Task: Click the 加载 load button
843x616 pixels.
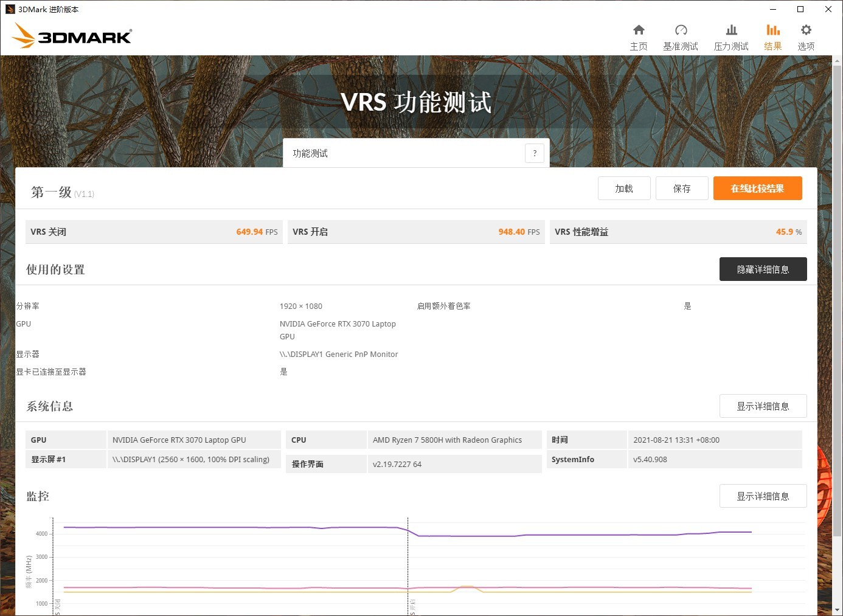Action: pyautogui.click(x=624, y=189)
